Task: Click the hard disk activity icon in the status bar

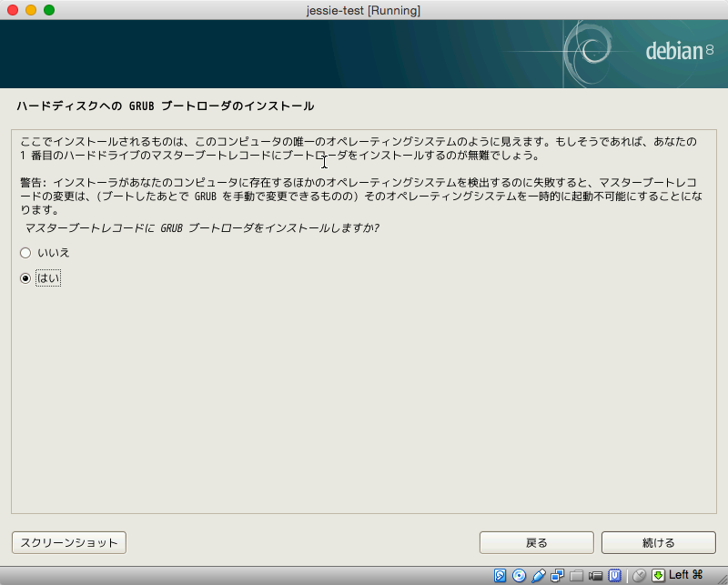Action: pos(500,575)
